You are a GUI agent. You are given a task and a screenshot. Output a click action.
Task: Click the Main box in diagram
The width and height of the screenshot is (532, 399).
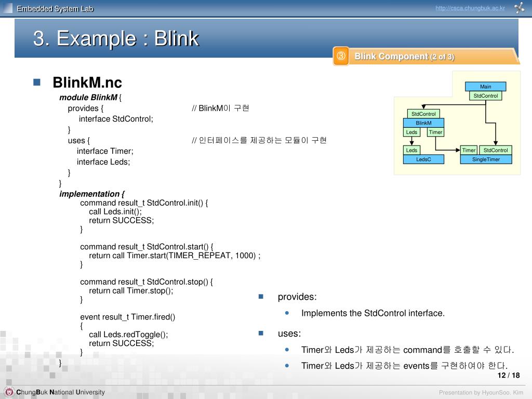pos(485,87)
